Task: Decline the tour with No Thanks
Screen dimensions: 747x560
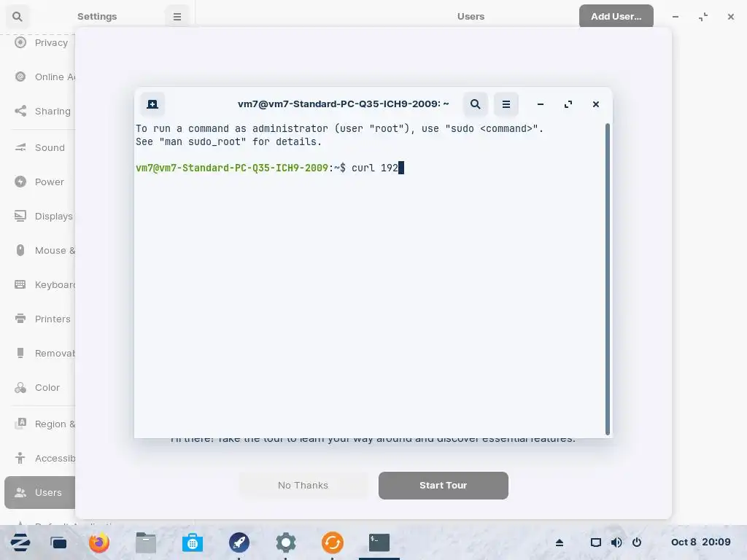Action: pos(303,485)
